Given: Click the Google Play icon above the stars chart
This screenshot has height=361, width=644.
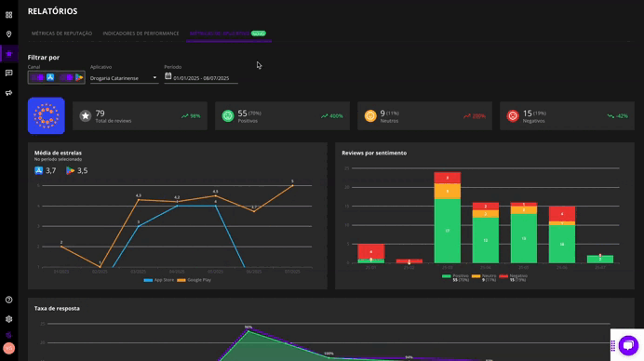Looking at the screenshot, I should click(70, 170).
